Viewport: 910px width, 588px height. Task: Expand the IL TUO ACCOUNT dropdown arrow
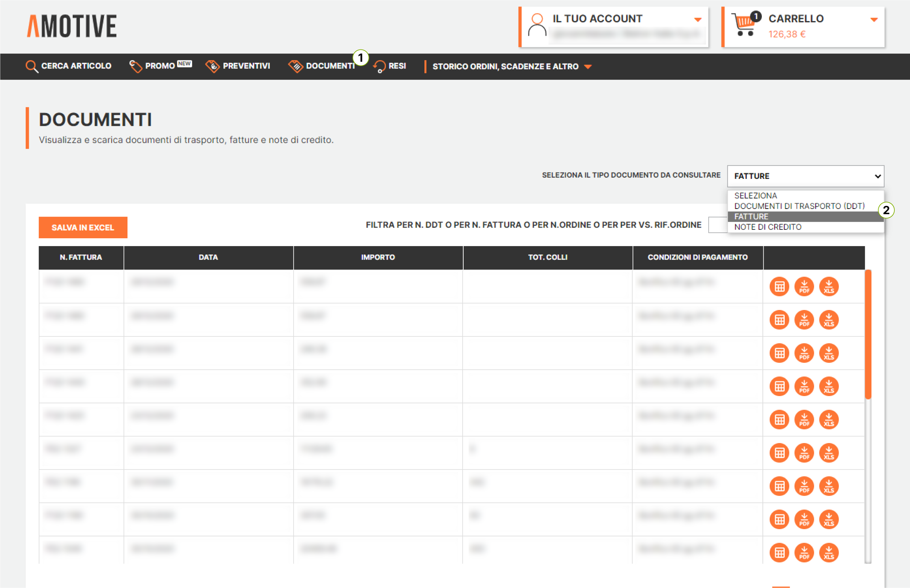698,19
